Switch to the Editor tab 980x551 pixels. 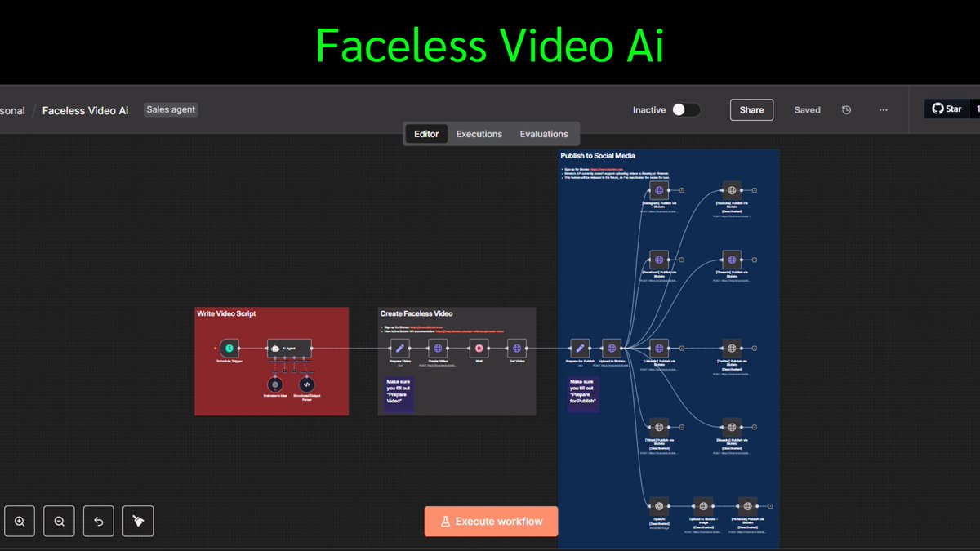pyautogui.click(x=426, y=134)
